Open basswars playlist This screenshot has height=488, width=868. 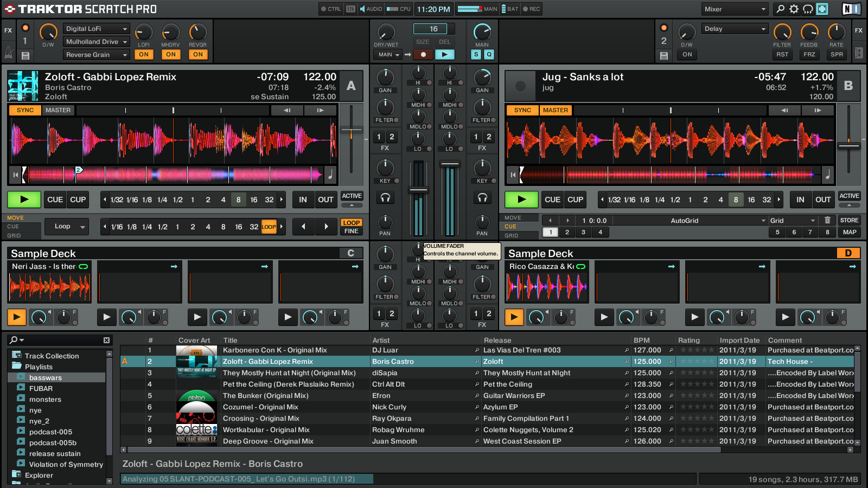point(46,377)
